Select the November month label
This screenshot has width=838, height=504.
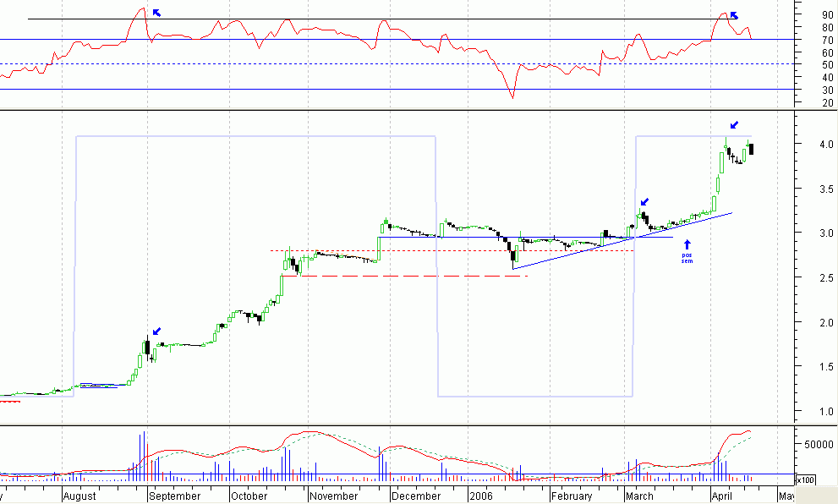(x=333, y=496)
